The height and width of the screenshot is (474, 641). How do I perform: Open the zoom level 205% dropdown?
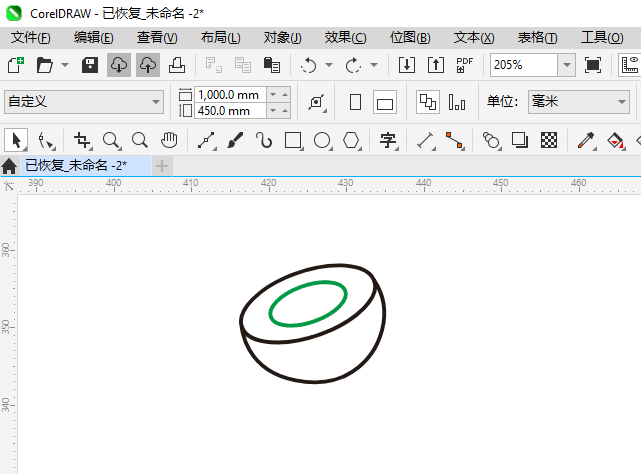click(566, 65)
